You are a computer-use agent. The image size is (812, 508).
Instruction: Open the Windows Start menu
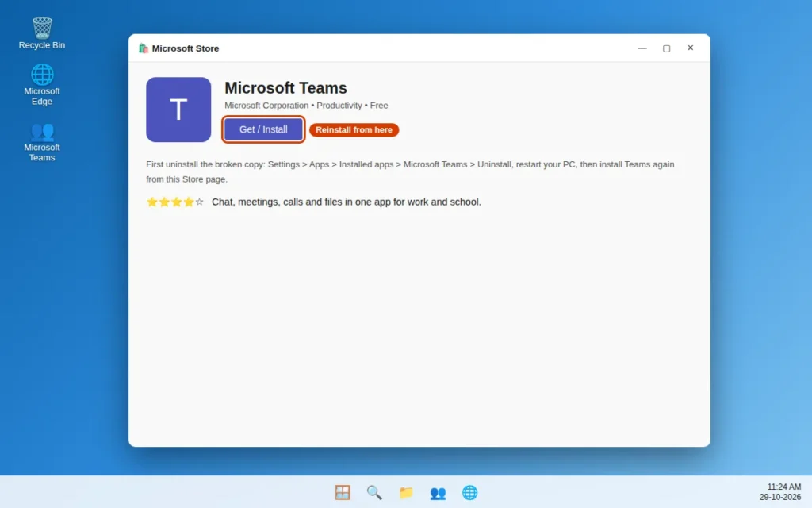343,492
